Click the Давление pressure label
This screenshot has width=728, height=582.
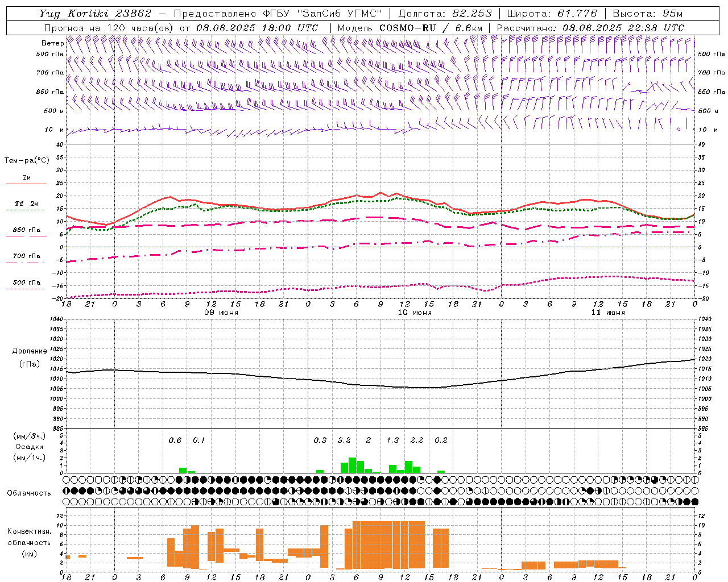pyautogui.click(x=30, y=351)
